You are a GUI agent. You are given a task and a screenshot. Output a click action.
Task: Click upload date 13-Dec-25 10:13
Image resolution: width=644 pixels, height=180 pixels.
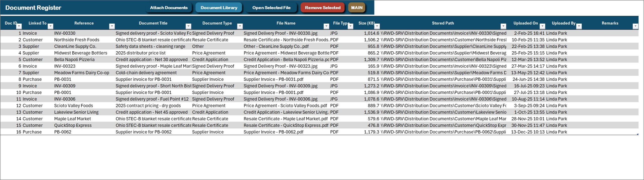tap(526, 132)
